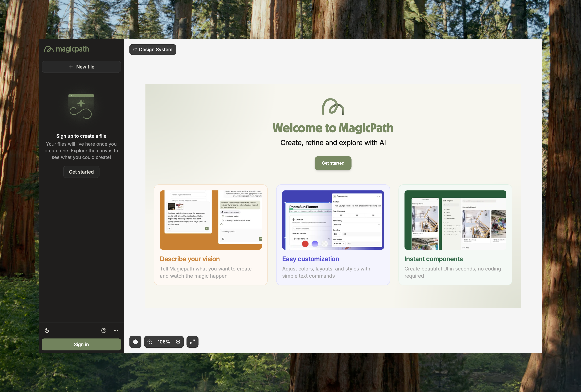
Task: Open the Design System panel
Action: [x=153, y=50]
